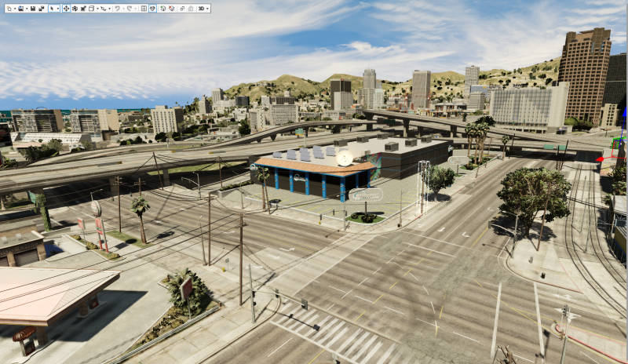628x364 pixels.
Task: Click the New file toolbar icon
Action: (9, 9)
